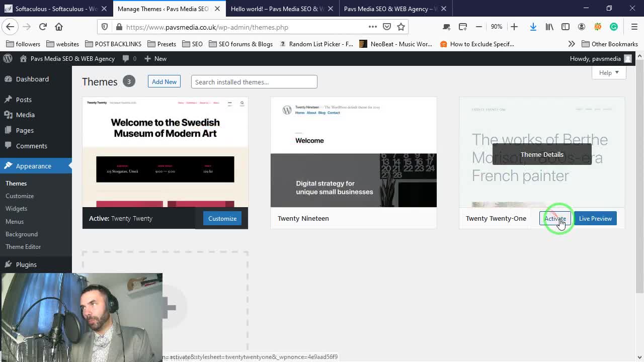Open Customize under Appearance
Image resolution: width=644 pixels, height=362 pixels.
[20, 196]
